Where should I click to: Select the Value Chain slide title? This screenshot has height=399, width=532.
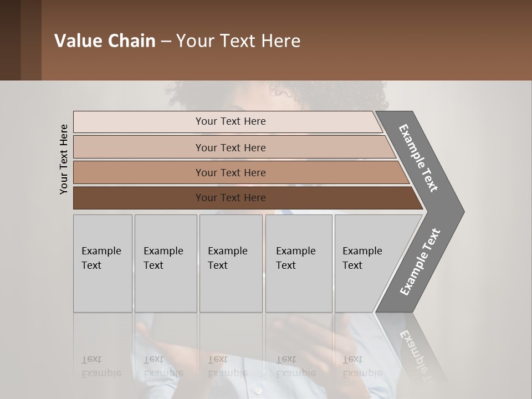[x=177, y=40]
